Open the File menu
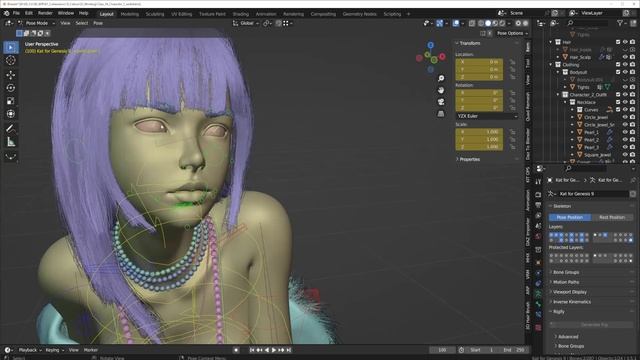 click(x=16, y=13)
